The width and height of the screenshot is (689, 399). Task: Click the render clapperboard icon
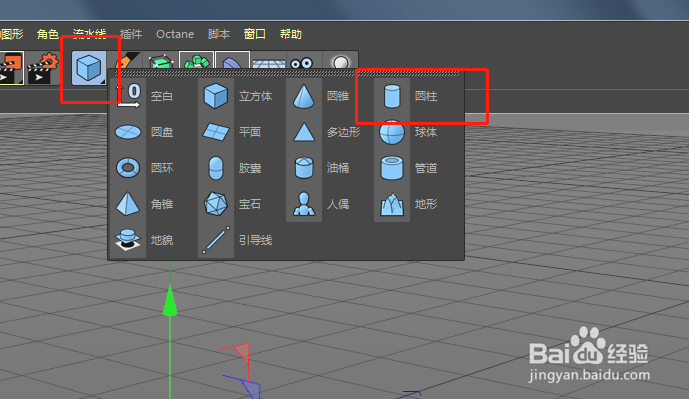11,68
